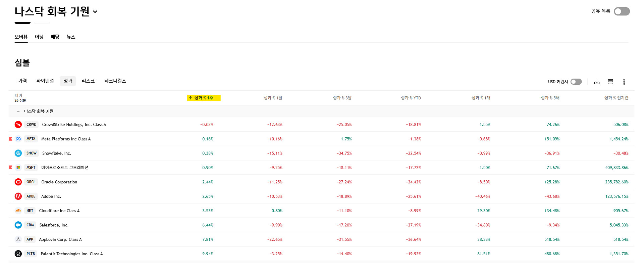
Task: Click the red flag beside META
Action: (x=10, y=139)
